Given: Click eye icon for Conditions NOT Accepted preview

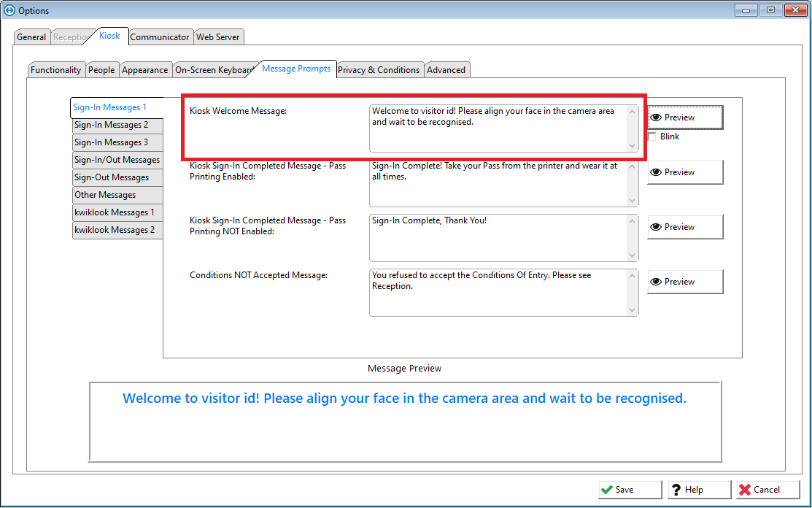Looking at the screenshot, I should pyautogui.click(x=656, y=282).
